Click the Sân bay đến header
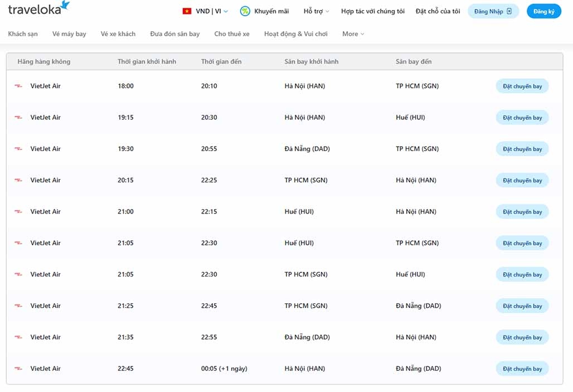The image size is (573, 392). click(x=413, y=61)
